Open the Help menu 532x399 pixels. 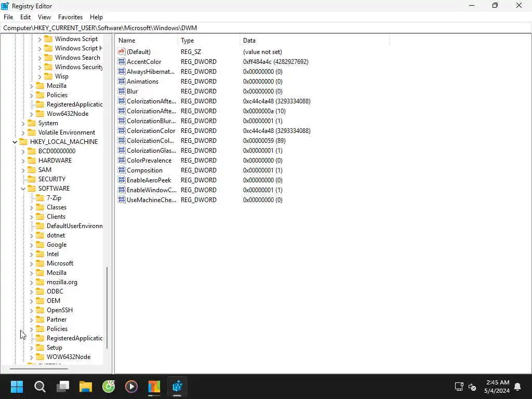click(96, 17)
